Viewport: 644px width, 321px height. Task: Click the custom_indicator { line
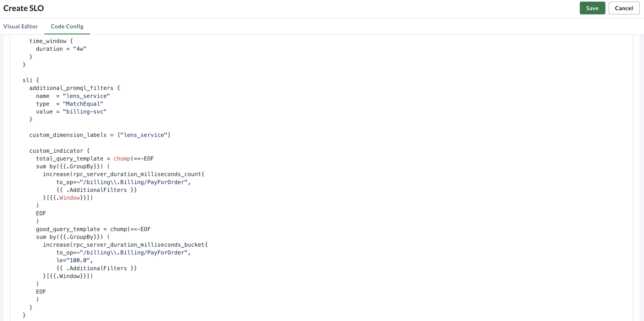(x=60, y=151)
